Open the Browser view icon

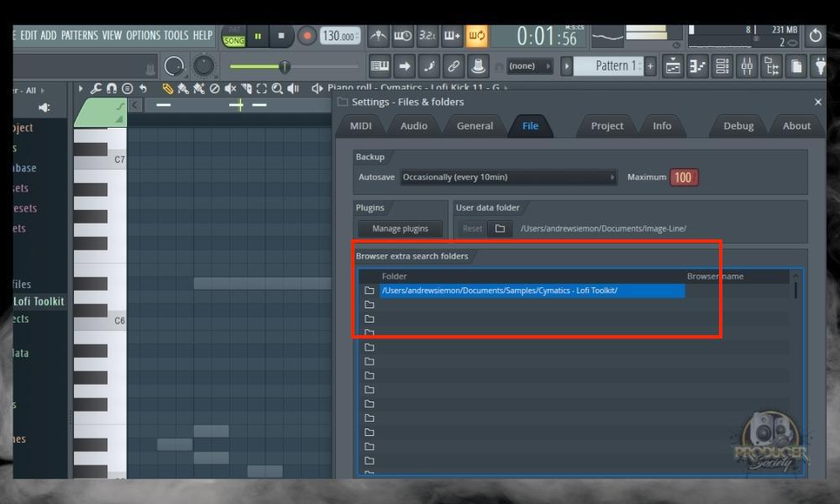coord(771,66)
